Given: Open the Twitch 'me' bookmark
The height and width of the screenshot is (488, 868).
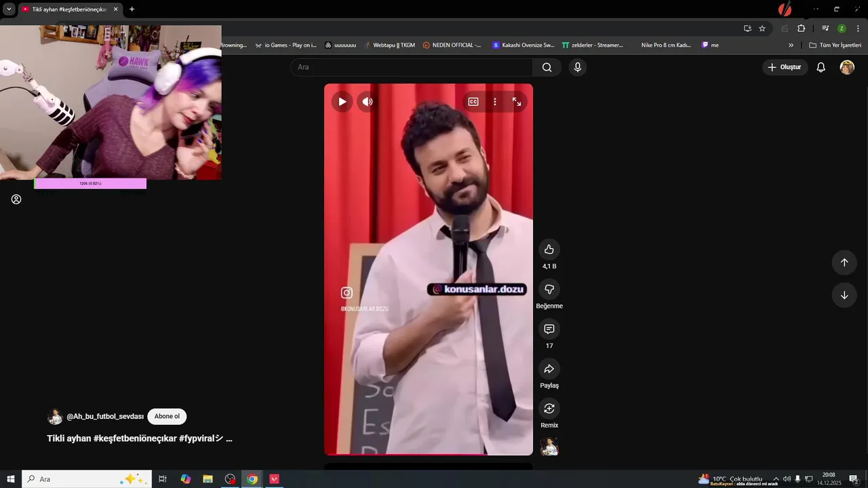Looking at the screenshot, I should click(710, 45).
